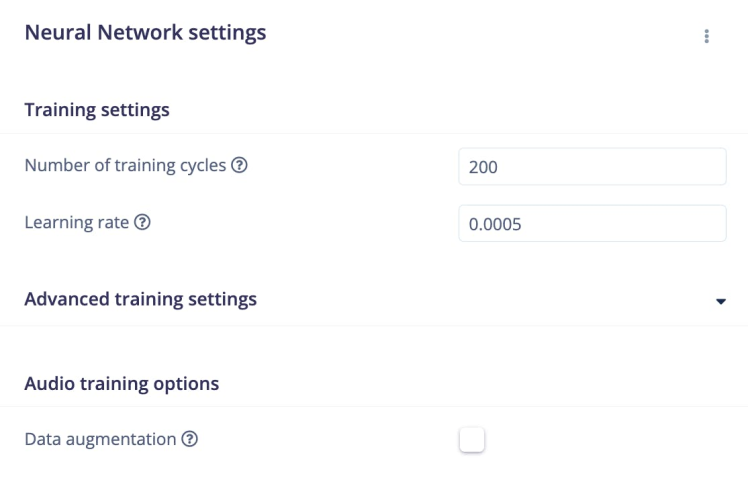This screenshot has width=748, height=486.
Task: Click the Advanced training settings header text
Action: coord(140,299)
